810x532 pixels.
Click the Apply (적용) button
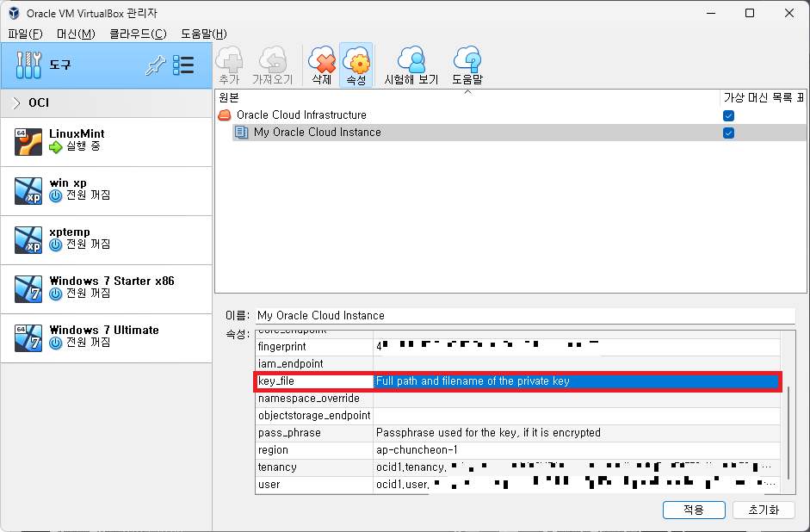click(694, 510)
